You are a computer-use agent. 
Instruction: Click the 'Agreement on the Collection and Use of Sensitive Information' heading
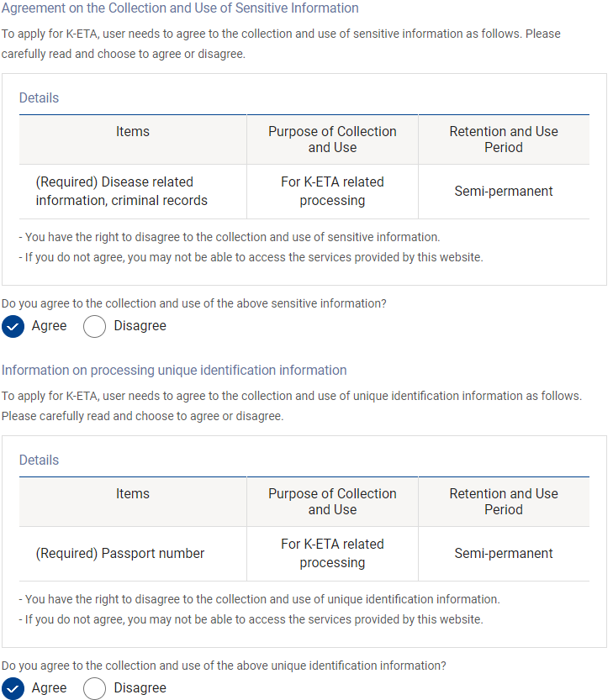180,8
